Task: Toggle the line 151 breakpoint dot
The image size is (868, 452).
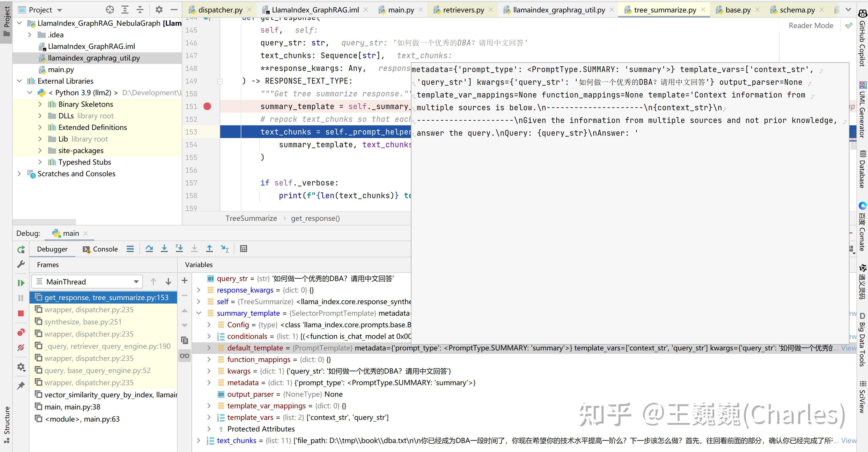Action: (207, 106)
